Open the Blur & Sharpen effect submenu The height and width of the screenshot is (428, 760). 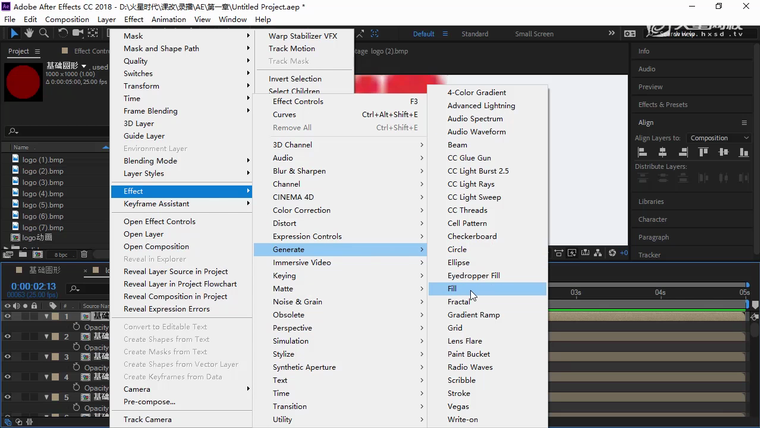point(299,171)
